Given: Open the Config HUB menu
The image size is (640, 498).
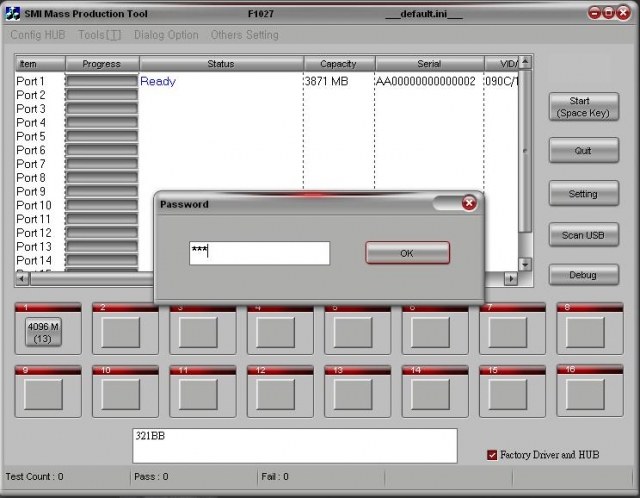Looking at the screenshot, I should pos(38,35).
